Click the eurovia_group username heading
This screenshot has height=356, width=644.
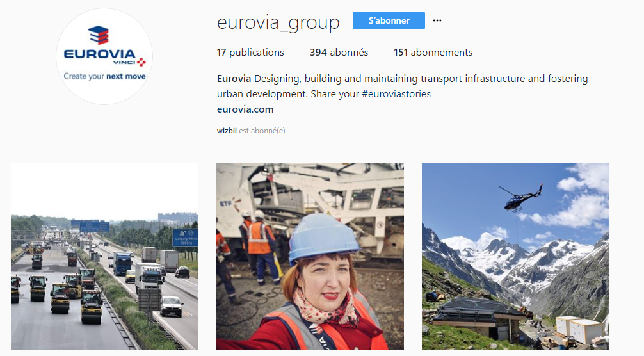tap(278, 22)
